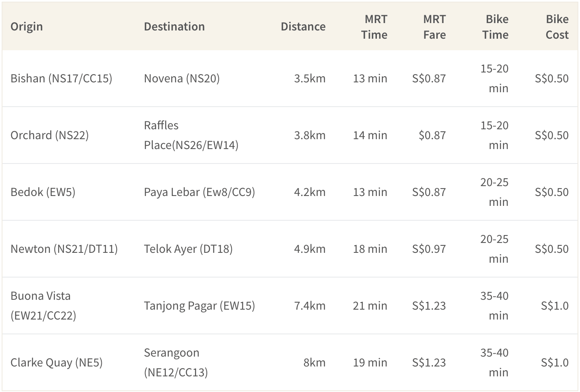The image size is (580, 392).
Task: Click the S$0.97 MRT fare cell
Action: pyautogui.click(x=429, y=249)
